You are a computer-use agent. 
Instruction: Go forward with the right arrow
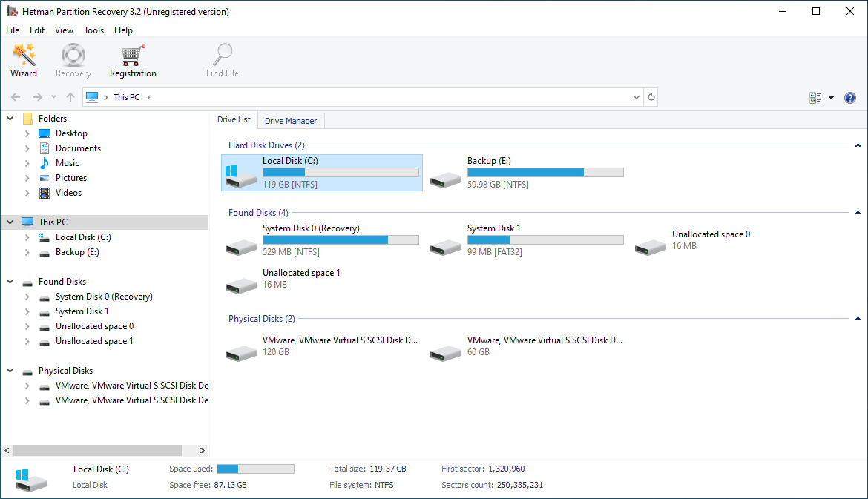click(x=37, y=97)
